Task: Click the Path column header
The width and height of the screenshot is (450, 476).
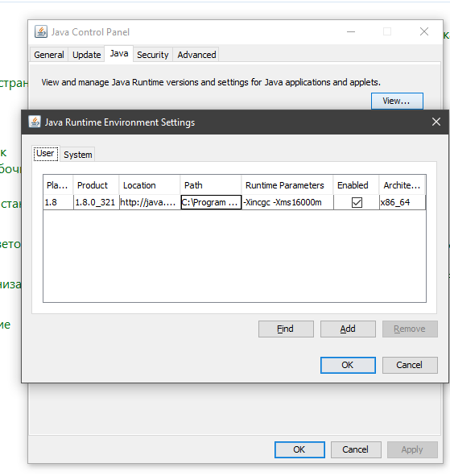Action: [x=211, y=185]
